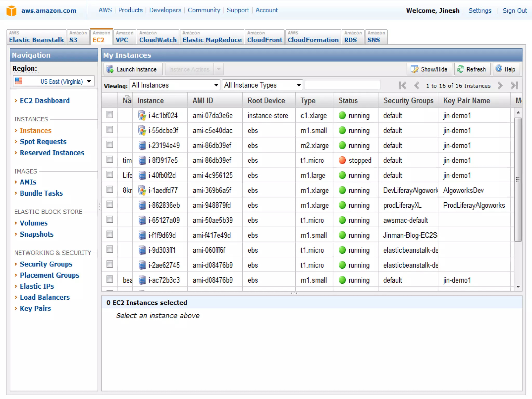532x399 pixels.
Task: Open Help via question mark icon
Action: click(499, 69)
